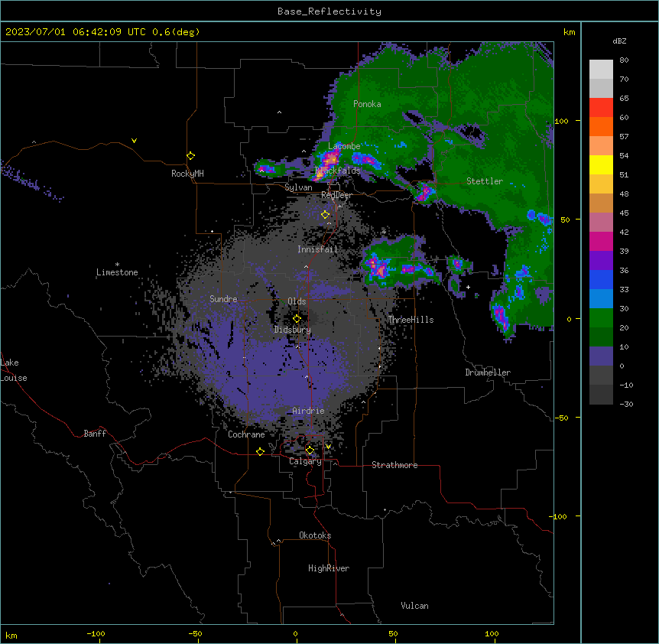Click the Sundre city label
659x644 pixels.
tap(223, 299)
